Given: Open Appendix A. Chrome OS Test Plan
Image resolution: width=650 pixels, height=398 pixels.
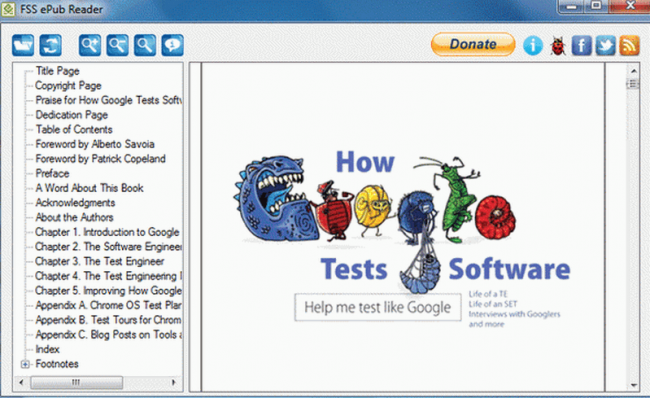Looking at the screenshot, I should (x=108, y=305).
